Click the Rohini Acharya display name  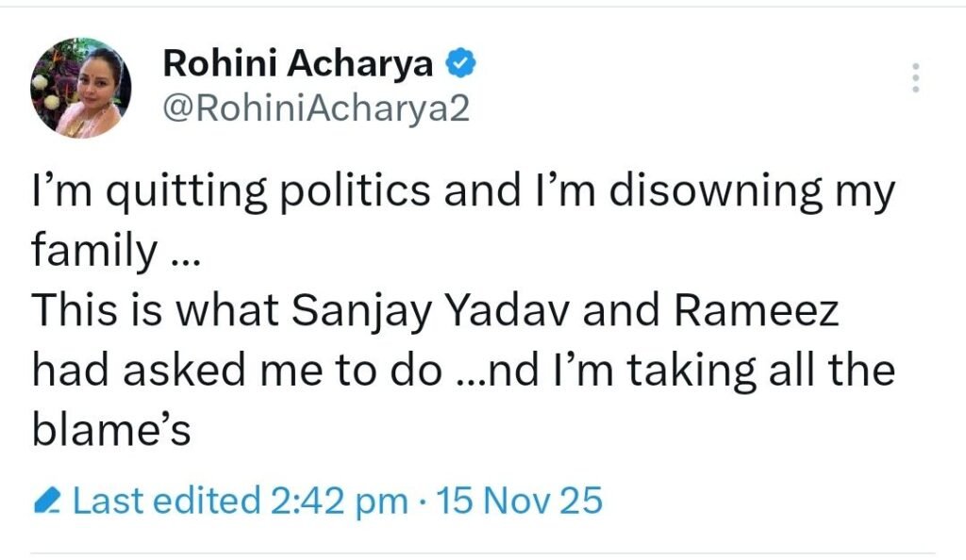point(298,65)
